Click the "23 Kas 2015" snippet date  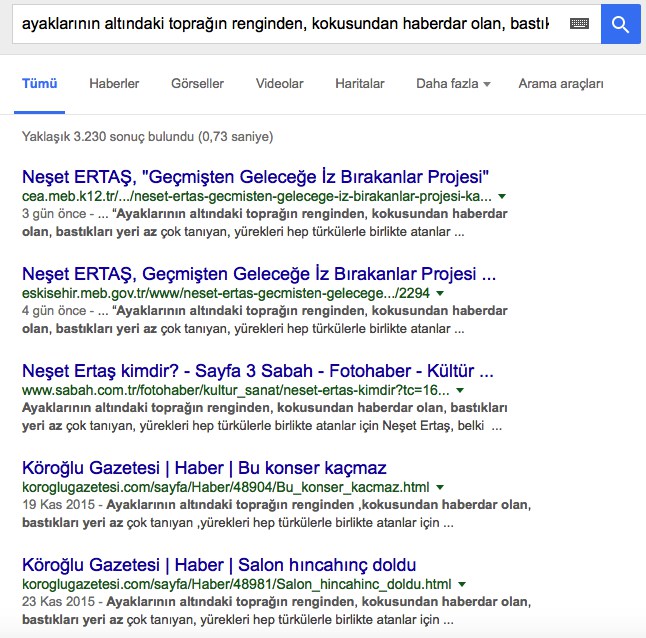coord(59,602)
